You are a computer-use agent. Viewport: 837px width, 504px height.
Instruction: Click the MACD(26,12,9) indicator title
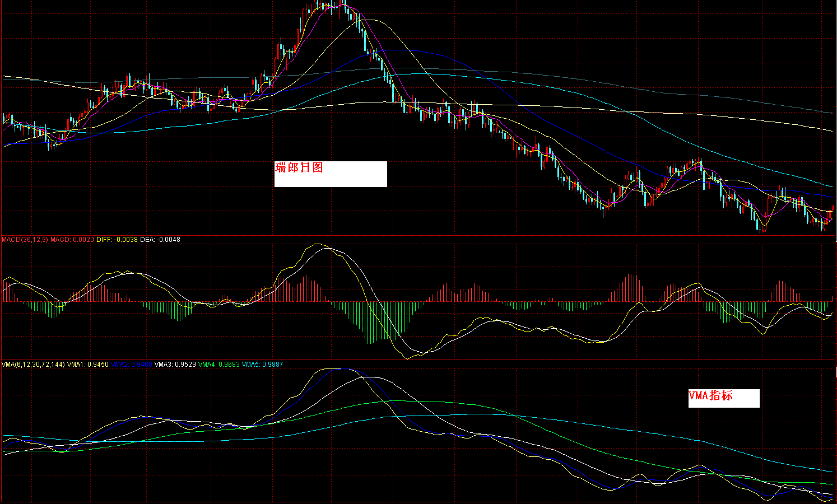point(25,240)
